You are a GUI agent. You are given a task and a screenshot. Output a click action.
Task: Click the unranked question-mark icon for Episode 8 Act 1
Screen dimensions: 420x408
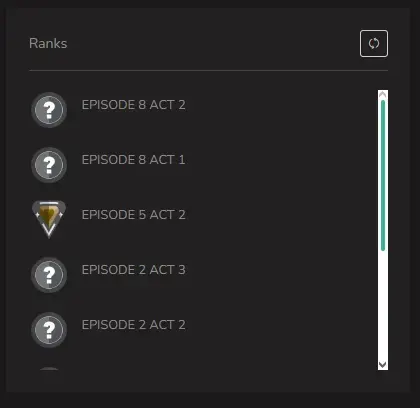coord(49,165)
